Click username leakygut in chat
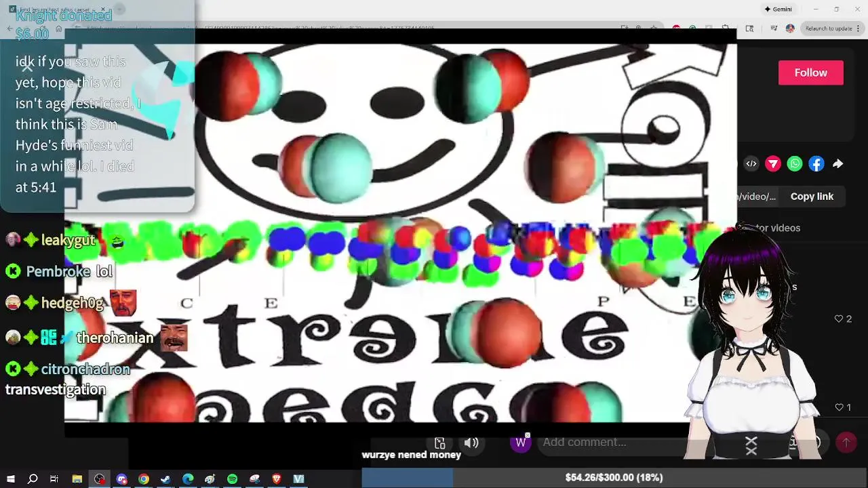Image resolution: width=868 pixels, height=488 pixels. (x=68, y=241)
